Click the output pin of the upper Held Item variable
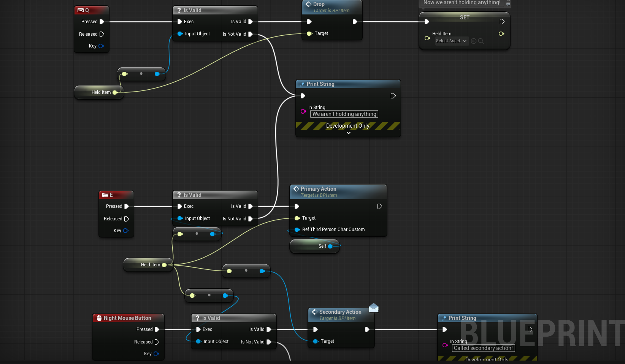The height and width of the screenshot is (364, 625). 115,92
